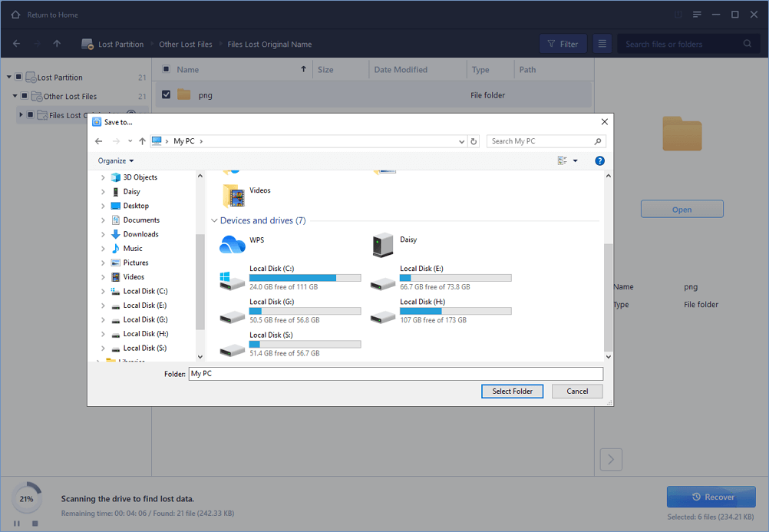Choose Downloads in the navigation pane
This screenshot has width=769, height=532.
pos(140,234)
